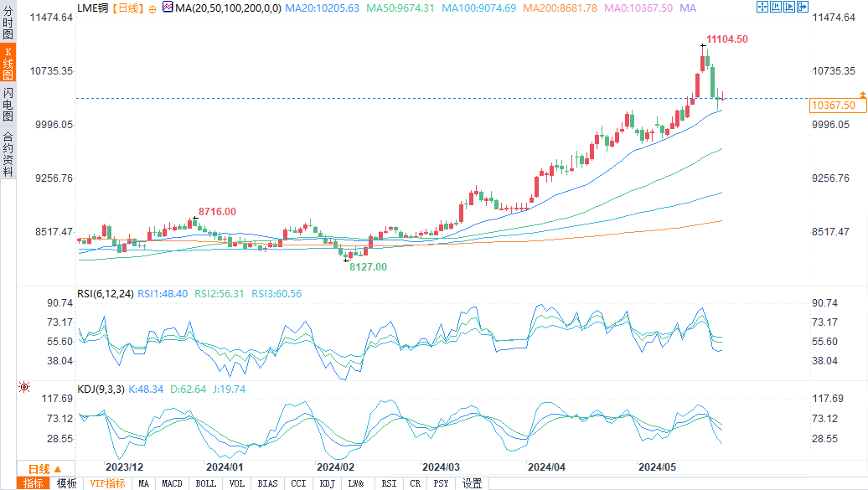Open the 设置 settings button
The height and width of the screenshot is (490, 868).
pos(473,483)
